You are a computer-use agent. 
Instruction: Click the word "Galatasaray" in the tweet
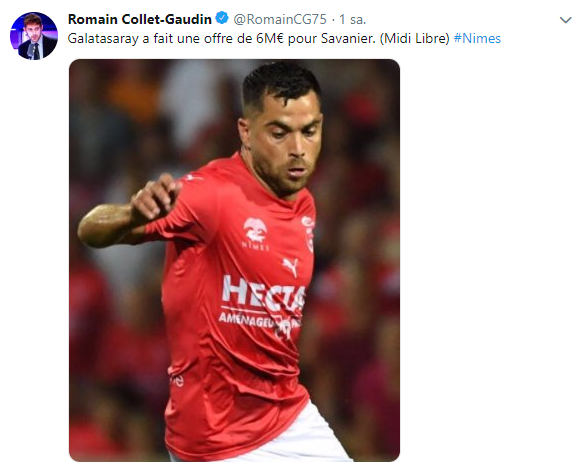(103, 39)
